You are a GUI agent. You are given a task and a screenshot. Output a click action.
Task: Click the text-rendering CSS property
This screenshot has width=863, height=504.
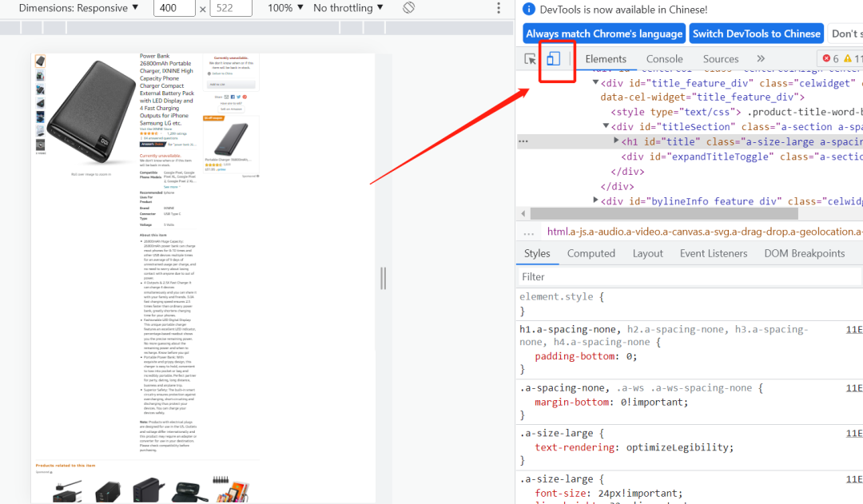(574, 447)
